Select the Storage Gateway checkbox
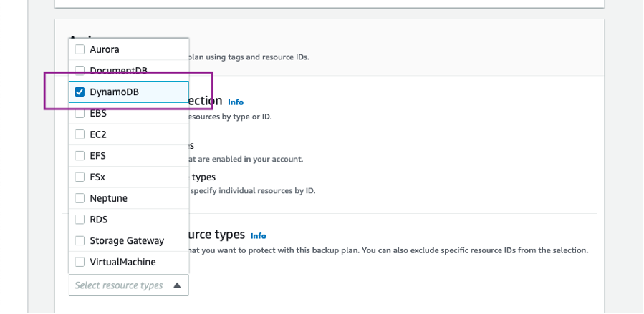This screenshot has width=644, height=314. [x=80, y=240]
